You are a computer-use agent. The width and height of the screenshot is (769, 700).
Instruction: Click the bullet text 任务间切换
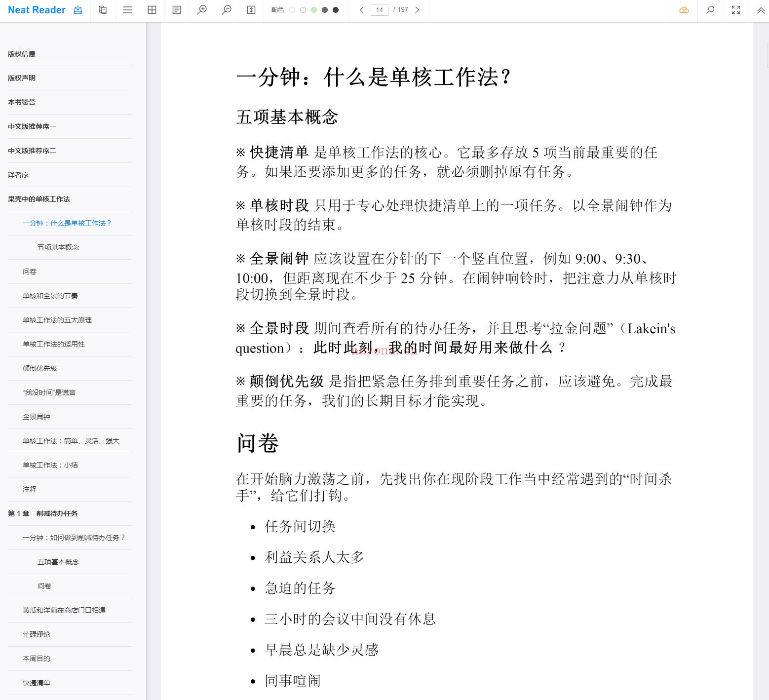coord(300,526)
